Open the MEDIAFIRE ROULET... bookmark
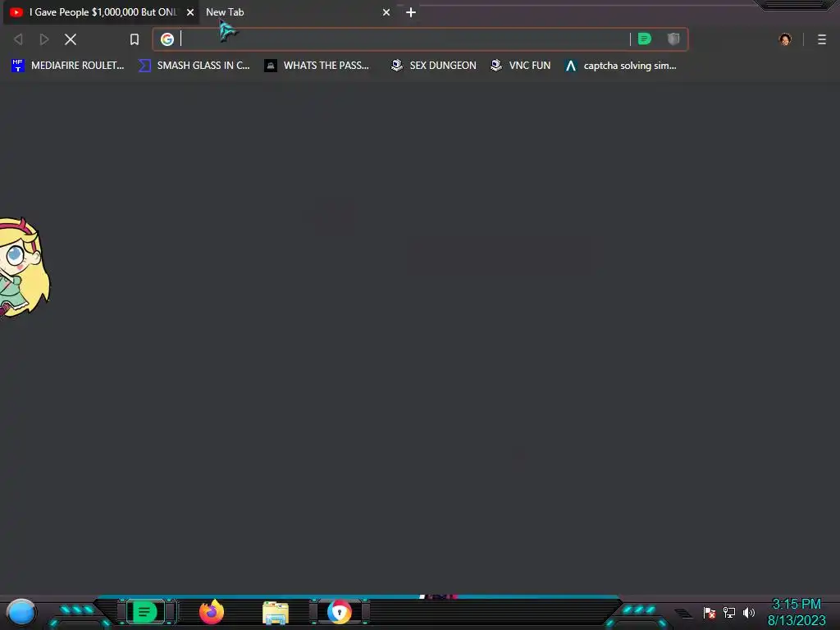 point(67,66)
